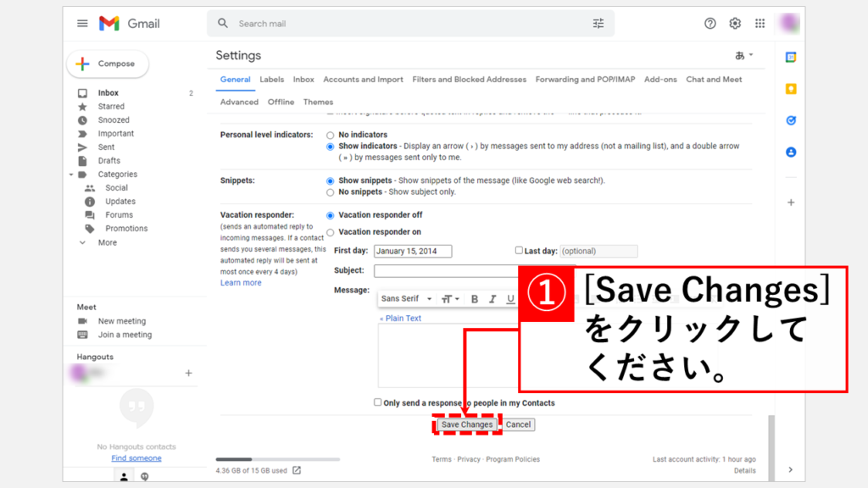Open the Sans Serif font dropdown

(406, 299)
